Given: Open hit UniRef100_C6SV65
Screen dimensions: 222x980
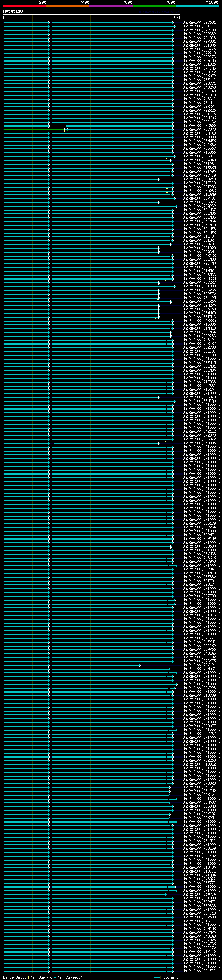Looking at the screenshot, I should tap(199, 290).
